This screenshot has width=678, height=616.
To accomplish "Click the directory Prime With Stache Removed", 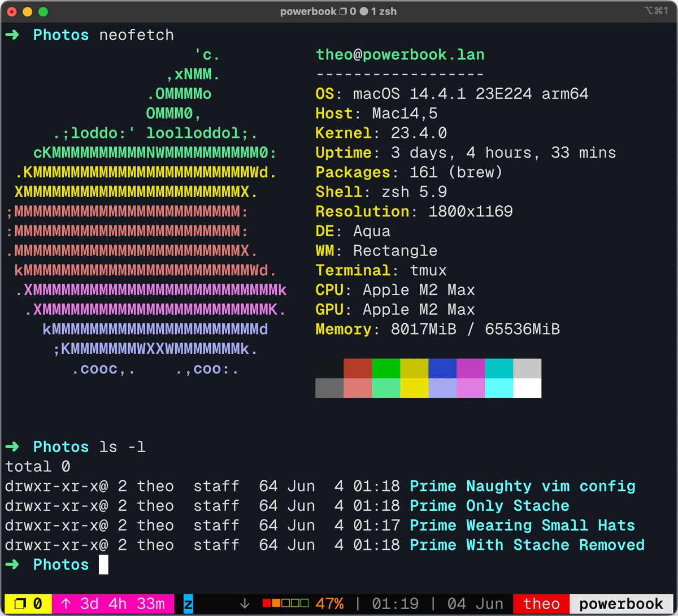I will pos(527,545).
